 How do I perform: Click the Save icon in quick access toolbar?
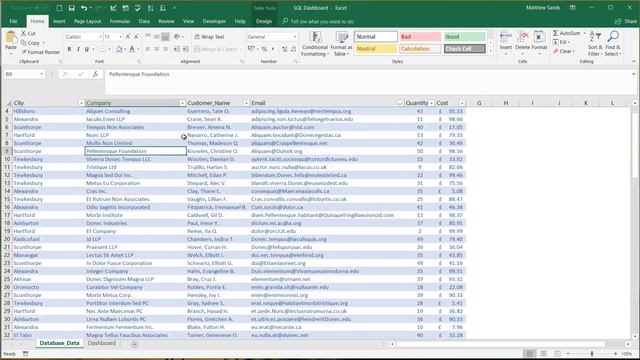click(71, 8)
